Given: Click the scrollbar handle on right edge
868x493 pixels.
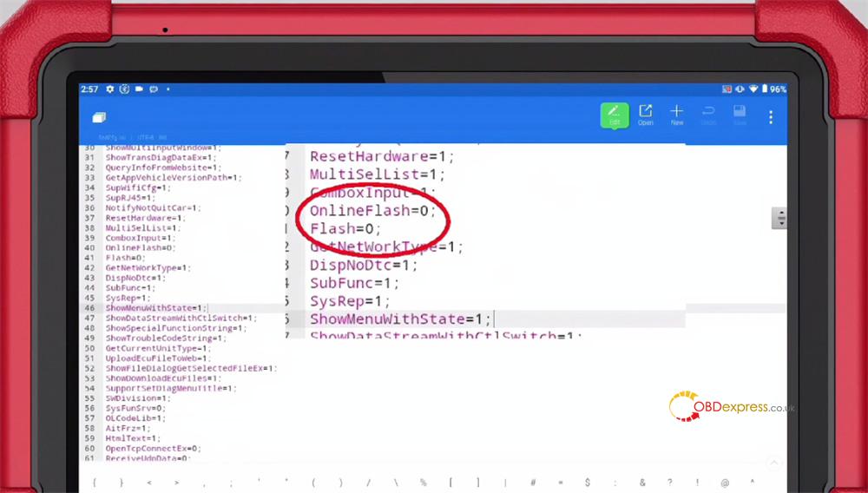Looking at the screenshot, I should (781, 218).
